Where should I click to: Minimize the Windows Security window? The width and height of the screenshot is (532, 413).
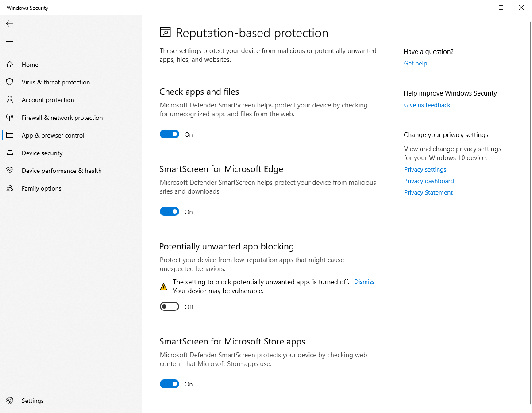coord(481,8)
